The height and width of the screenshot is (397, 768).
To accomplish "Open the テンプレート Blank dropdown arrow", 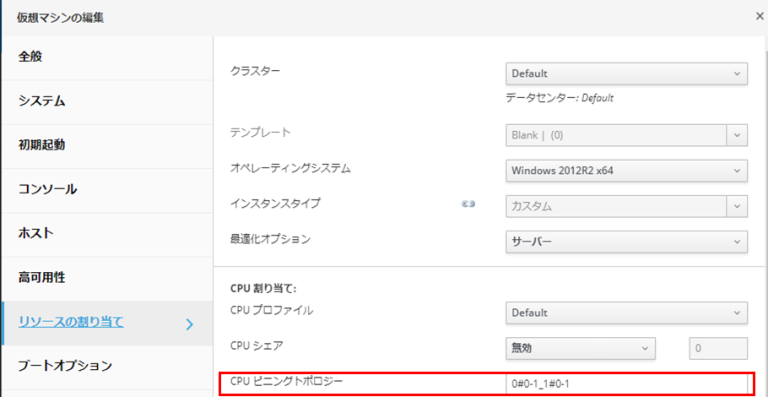I will pyautogui.click(x=737, y=135).
